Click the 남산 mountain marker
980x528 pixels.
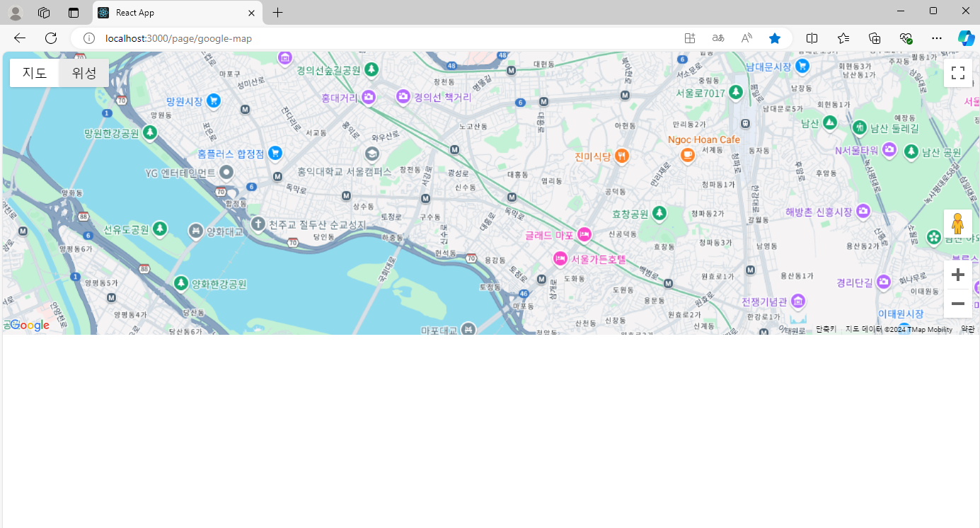pos(830,123)
